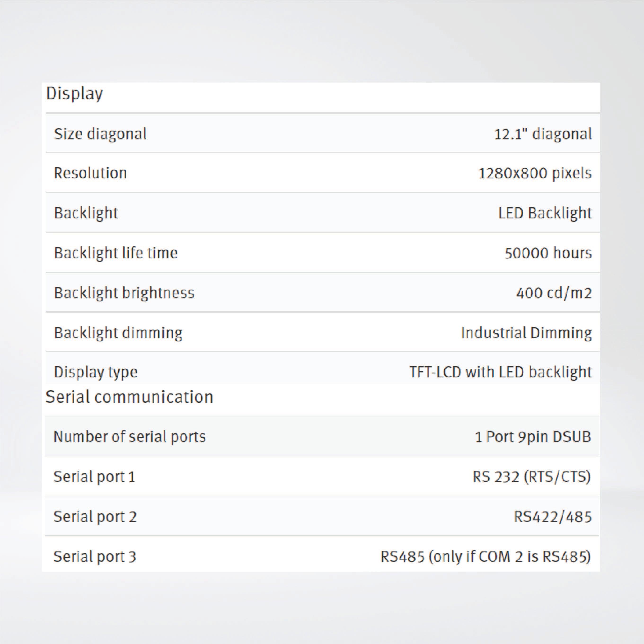Click the RS 232 (RTS/CTS) value
The image size is (644, 644).
(x=531, y=477)
